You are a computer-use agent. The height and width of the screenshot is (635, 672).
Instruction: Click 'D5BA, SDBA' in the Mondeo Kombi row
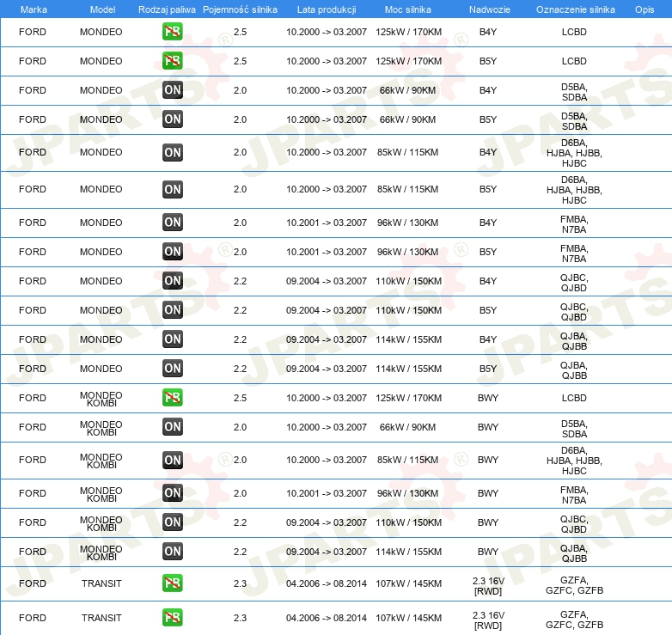(x=574, y=429)
